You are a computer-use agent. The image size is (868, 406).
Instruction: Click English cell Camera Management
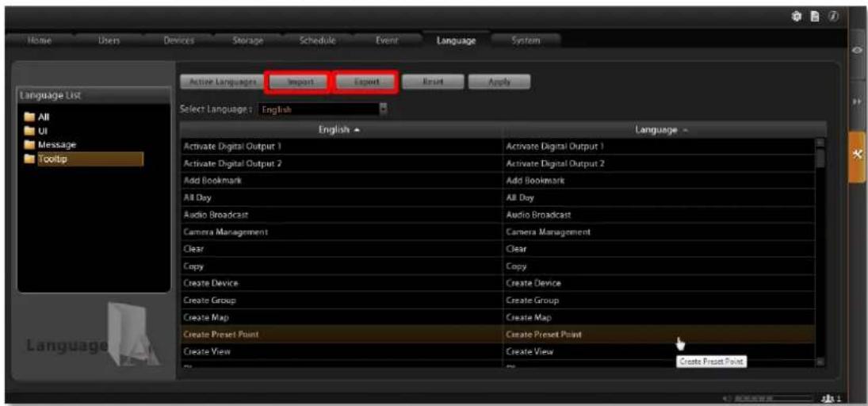click(x=341, y=232)
